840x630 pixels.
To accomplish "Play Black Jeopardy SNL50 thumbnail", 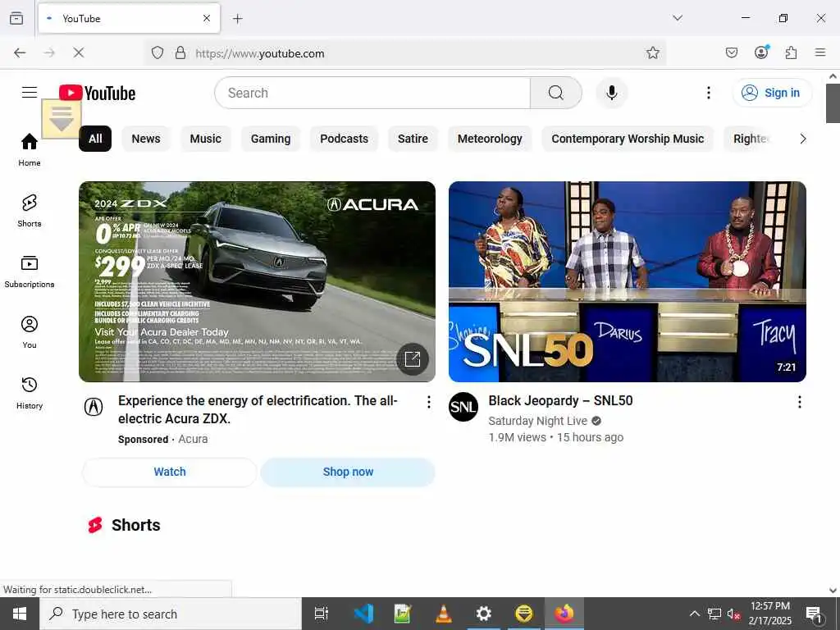I will (628, 282).
